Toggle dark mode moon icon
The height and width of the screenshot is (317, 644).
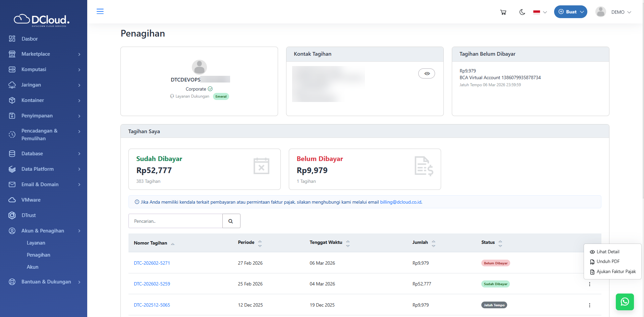click(522, 12)
